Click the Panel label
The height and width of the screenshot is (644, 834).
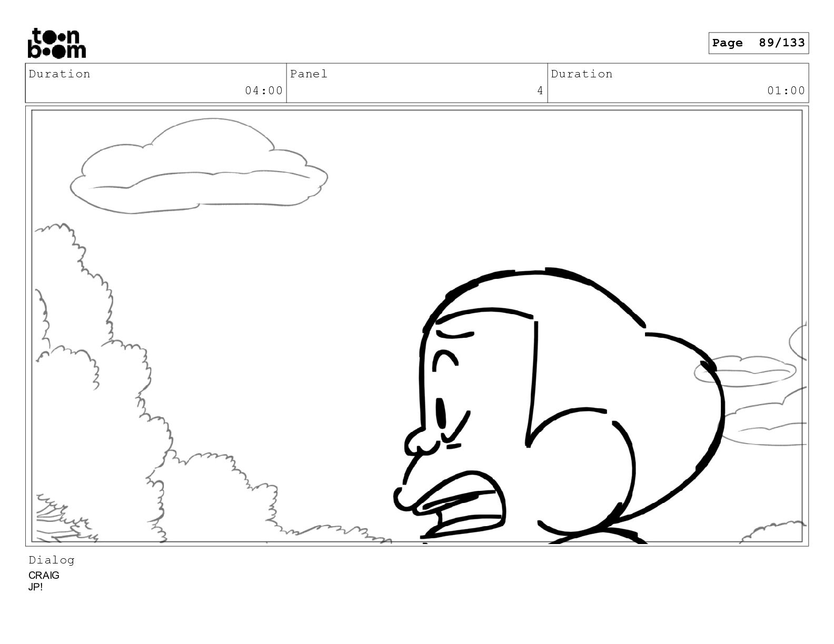tap(309, 74)
